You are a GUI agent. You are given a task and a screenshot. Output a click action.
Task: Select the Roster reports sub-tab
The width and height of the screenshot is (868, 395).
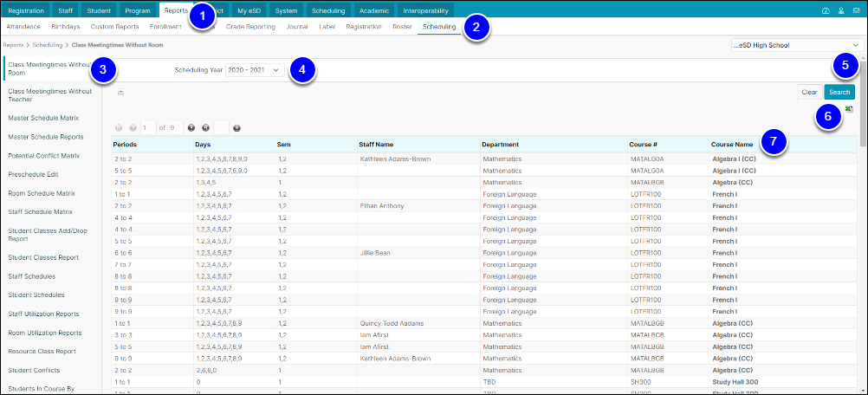[x=402, y=27]
